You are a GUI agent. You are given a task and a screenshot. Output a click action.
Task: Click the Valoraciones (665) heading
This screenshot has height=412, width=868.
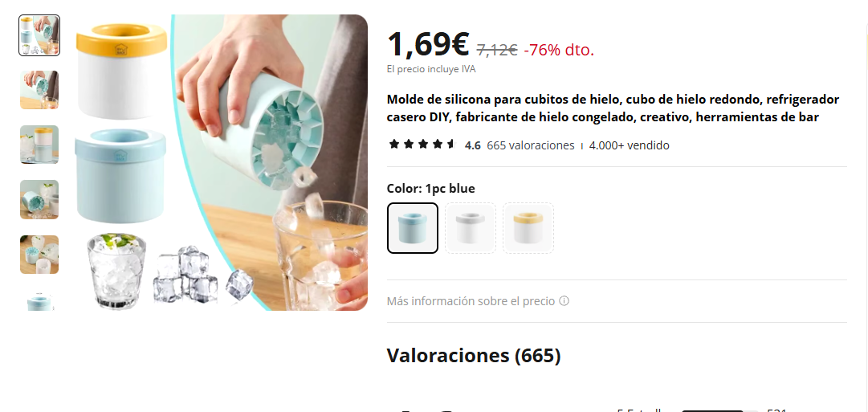point(474,356)
